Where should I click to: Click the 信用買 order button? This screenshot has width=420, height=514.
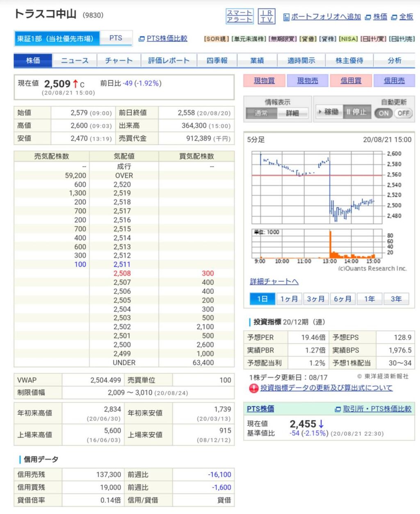(351, 81)
